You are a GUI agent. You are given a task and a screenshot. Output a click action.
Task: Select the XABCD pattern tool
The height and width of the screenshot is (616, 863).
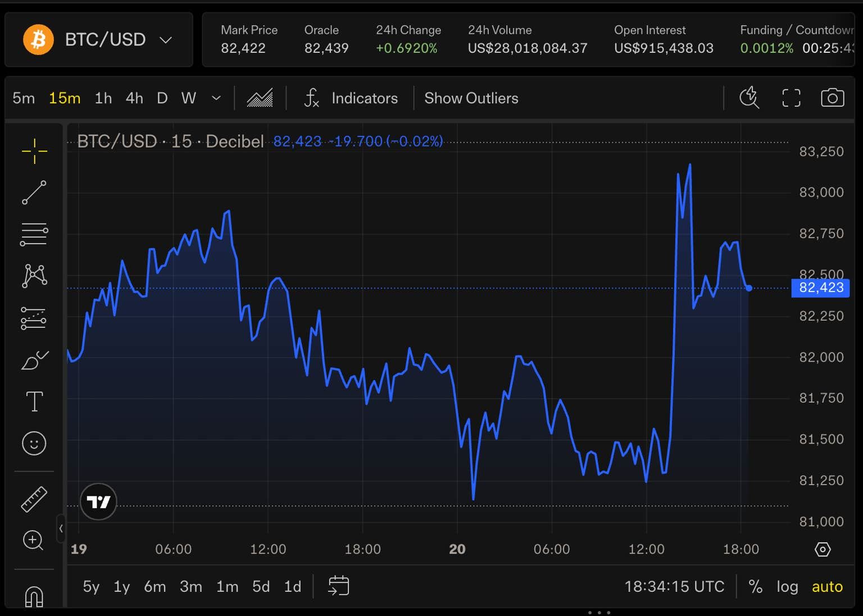[34, 276]
